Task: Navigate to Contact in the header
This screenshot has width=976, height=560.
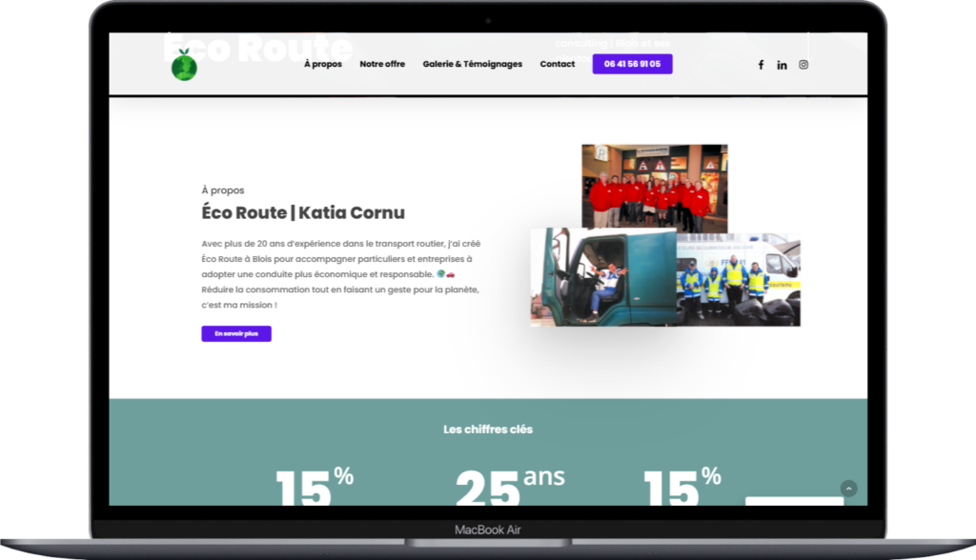Action: click(x=557, y=64)
